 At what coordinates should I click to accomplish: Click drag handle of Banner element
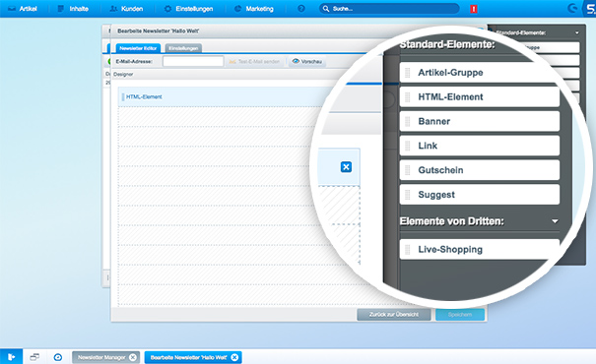click(x=408, y=121)
